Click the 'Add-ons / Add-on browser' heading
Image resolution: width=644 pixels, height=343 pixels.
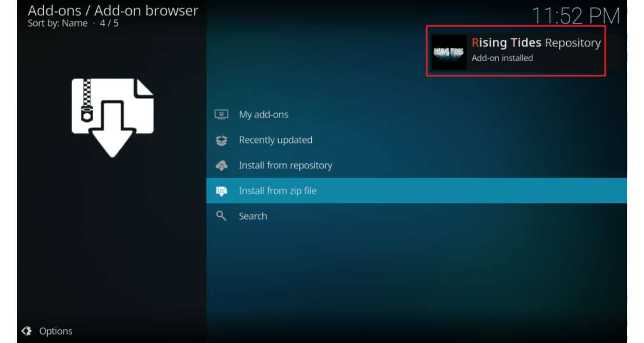pyautogui.click(x=113, y=10)
